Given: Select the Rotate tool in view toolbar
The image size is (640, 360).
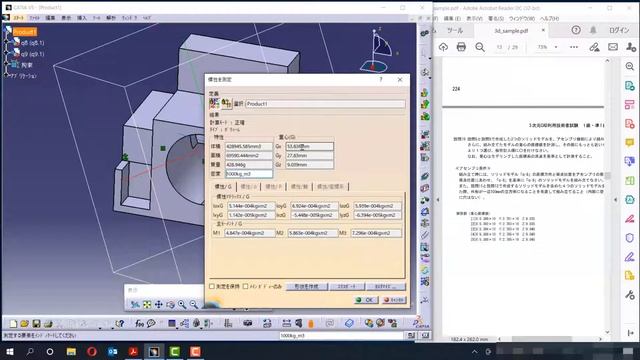Looking at the screenshot, I should click(170, 304).
